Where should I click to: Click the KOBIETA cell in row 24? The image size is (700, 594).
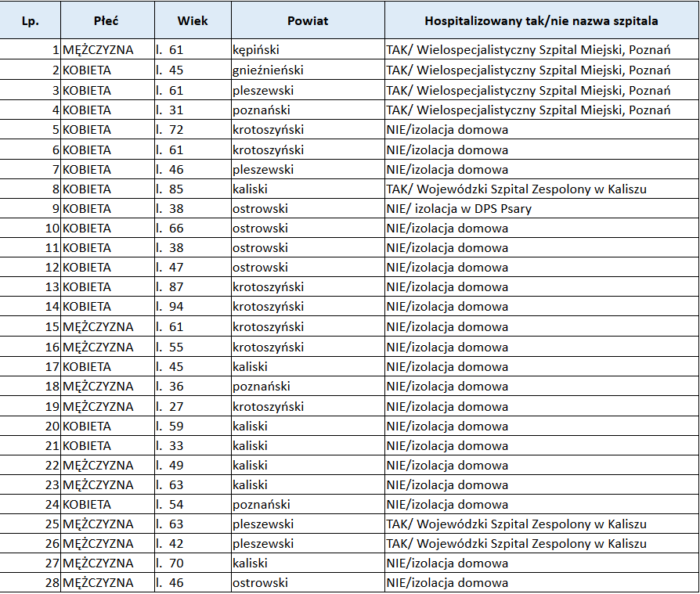click(87, 504)
